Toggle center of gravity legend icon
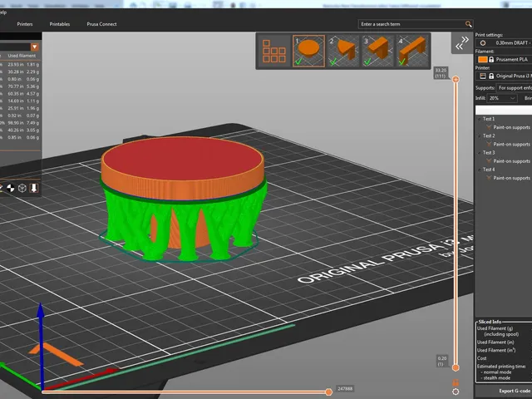 [11, 188]
